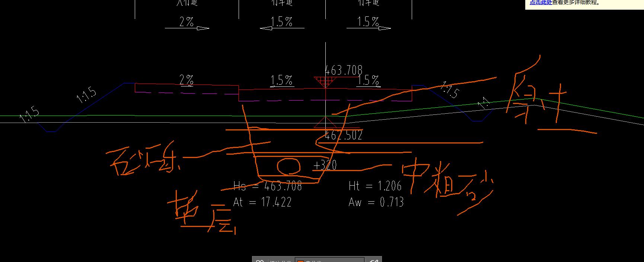644x262 pixels.
Task: Select the Ht = 1.206 text
Action: coord(375,186)
